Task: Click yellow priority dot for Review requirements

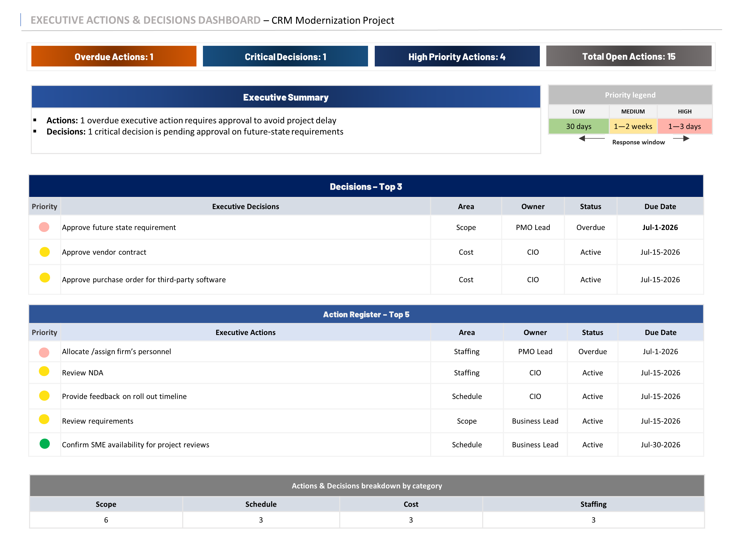Action: [x=44, y=419]
